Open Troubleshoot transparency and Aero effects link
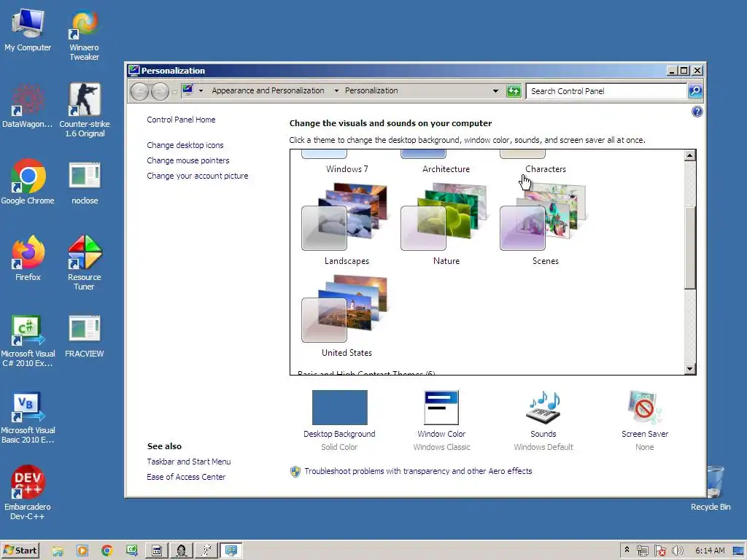Image resolution: width=747 pixels, height=560 pixels. [x=418, y=471]
